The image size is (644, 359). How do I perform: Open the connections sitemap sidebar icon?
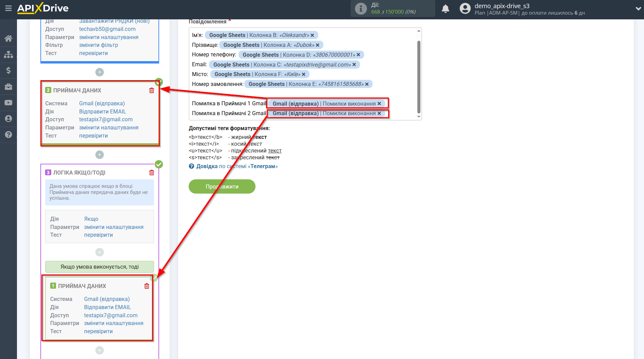tap(8, 54)
